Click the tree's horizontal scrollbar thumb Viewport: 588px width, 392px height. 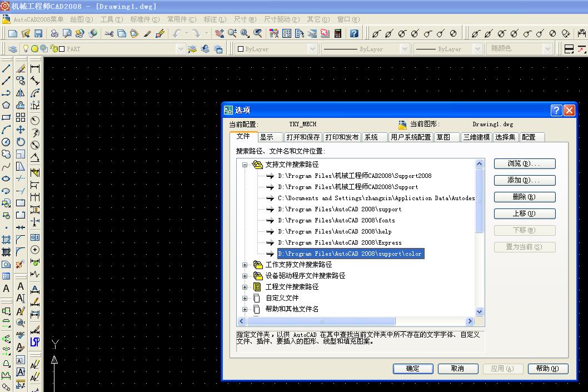point(321,321)
